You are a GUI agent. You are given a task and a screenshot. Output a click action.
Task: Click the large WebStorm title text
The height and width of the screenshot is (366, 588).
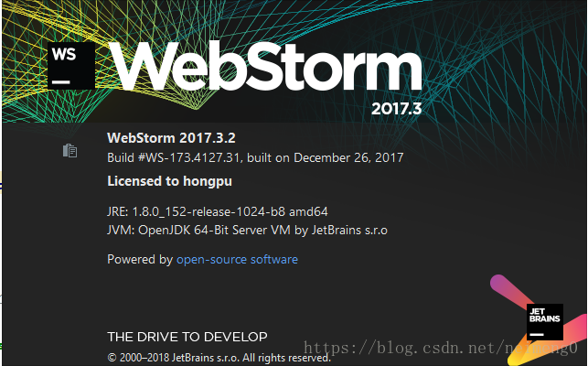point(267,67)
